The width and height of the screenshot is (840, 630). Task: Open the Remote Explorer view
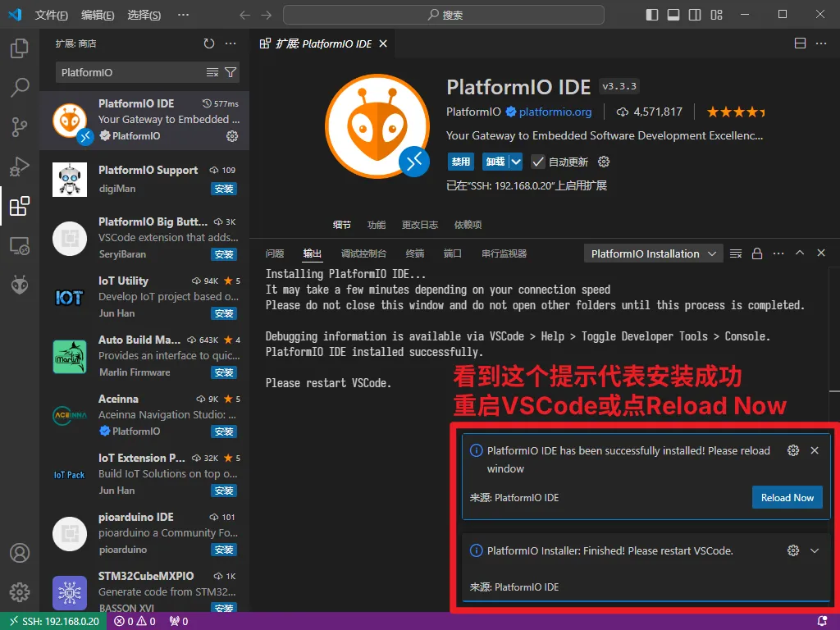[x=20, y=246]
